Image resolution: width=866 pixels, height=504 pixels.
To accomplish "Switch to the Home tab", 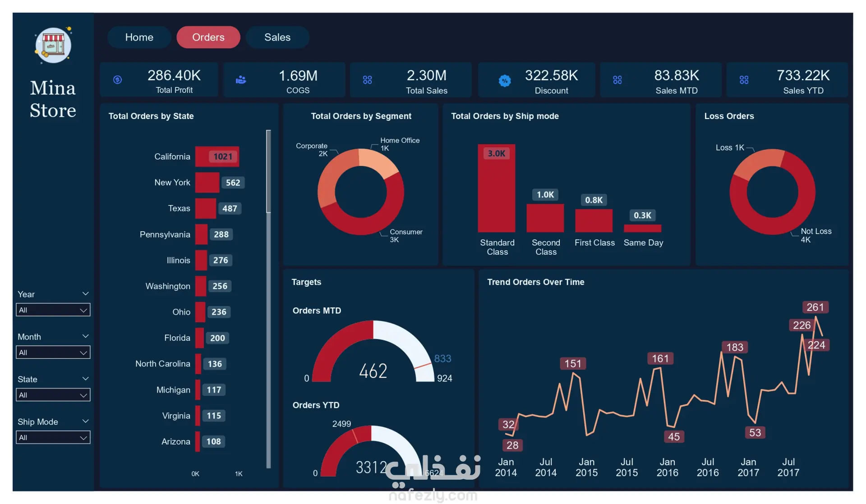I will pyautogui.click(x=139, y=37).
